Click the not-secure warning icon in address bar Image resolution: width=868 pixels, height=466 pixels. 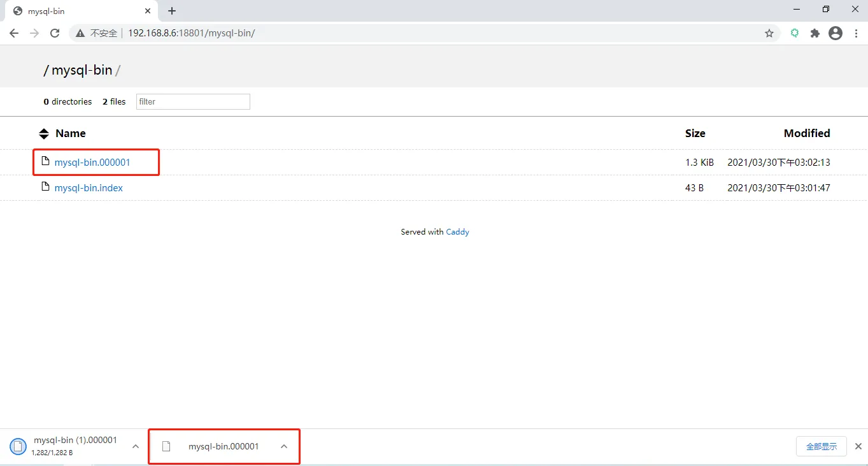80,33
